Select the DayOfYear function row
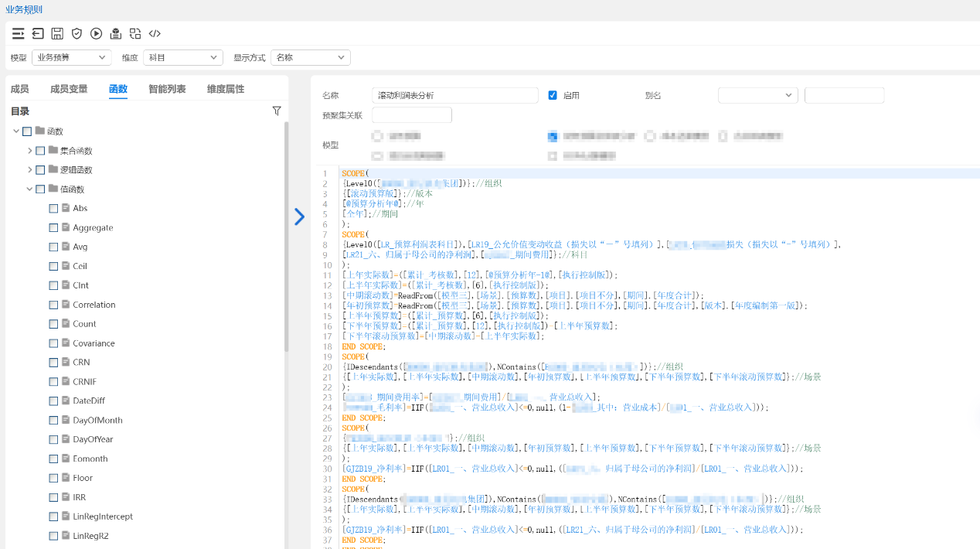The height and width of the screenshot is (549, 980). 93,439
